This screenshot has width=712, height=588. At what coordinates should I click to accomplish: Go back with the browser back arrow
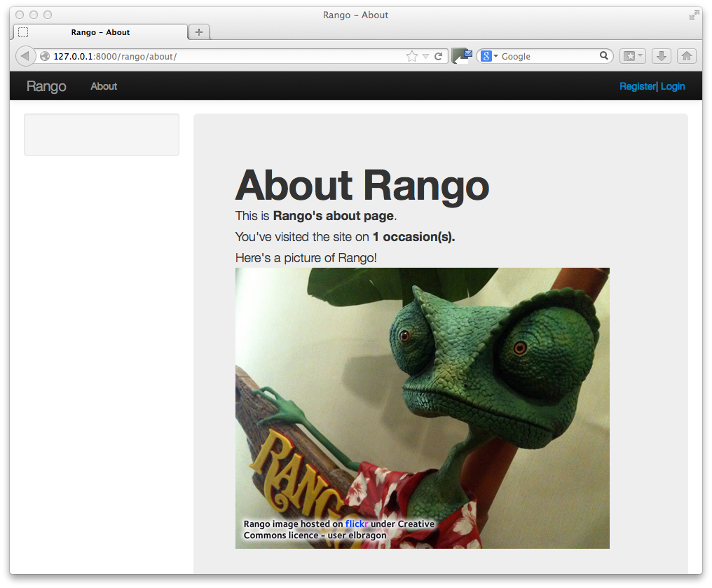(x=25, y=56)
